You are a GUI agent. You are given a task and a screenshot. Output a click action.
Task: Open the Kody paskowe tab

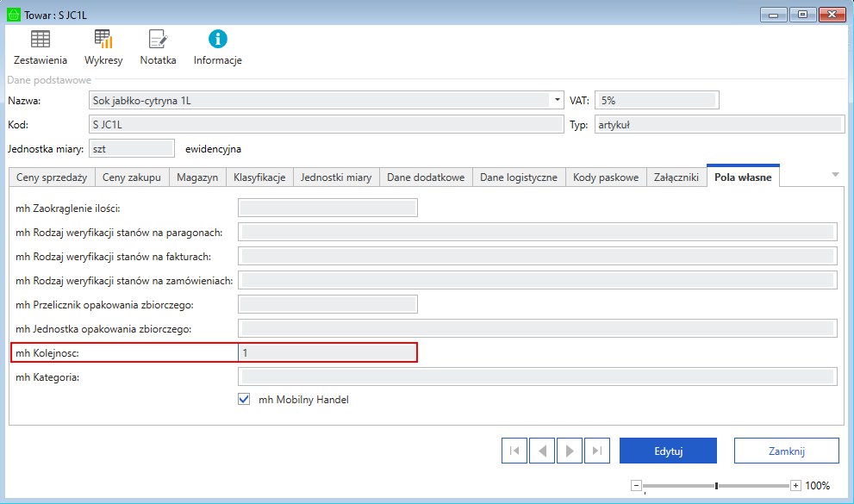(x=606, y=177)
